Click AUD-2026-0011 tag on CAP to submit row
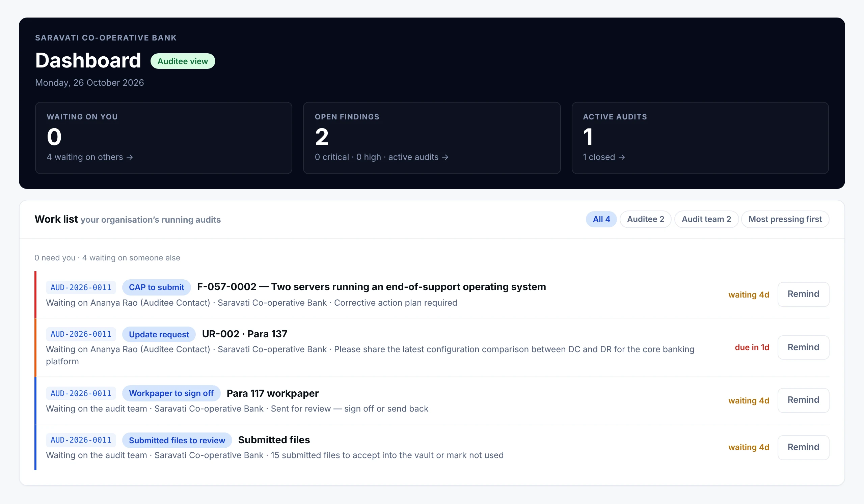864x504 pixels. click(x=81, y=287)
